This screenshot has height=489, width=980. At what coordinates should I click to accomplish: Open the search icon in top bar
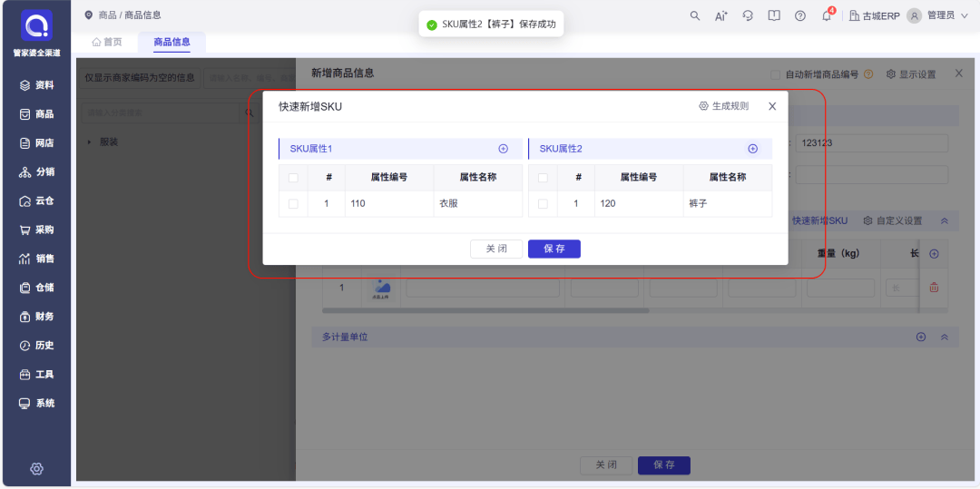tap(695, 15)
